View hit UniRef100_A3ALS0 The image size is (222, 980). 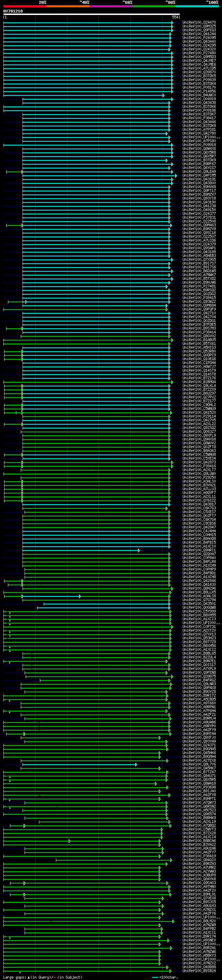[199, 481]
